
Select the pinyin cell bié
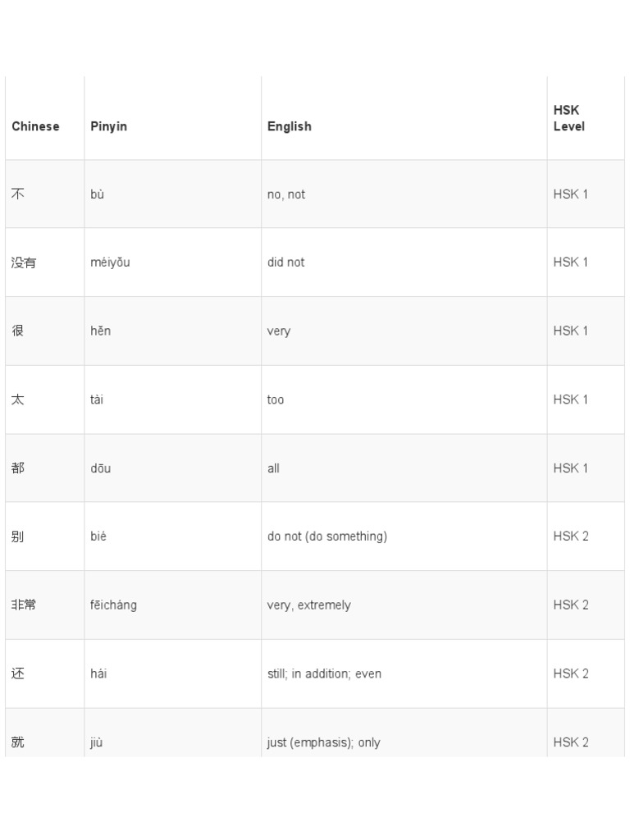tap(98, 536)
